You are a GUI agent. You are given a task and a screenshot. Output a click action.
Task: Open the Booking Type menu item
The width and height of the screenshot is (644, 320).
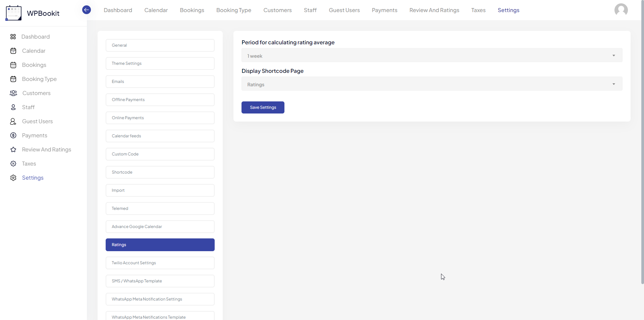click(233, 10)
